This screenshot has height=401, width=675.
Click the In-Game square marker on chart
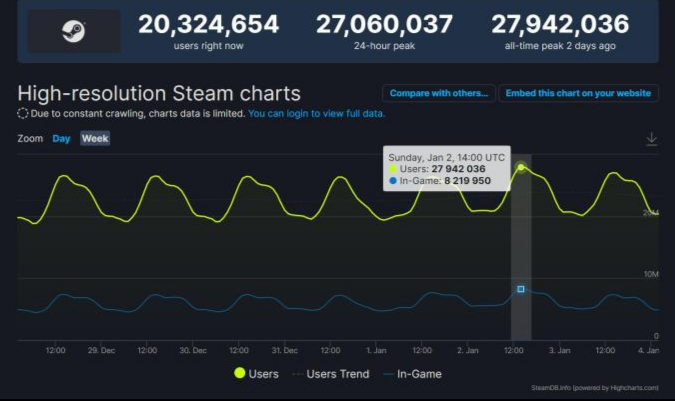[521, 289]
